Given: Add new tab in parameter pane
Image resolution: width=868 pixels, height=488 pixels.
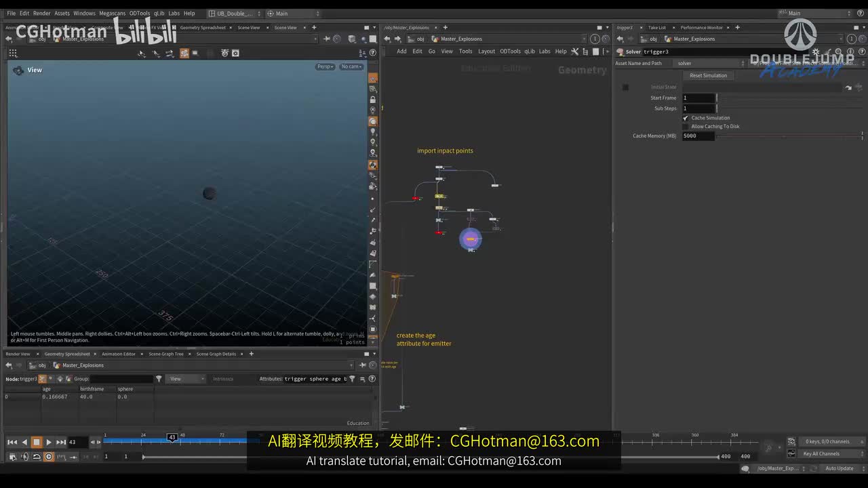Looking at the screenshot, I should [x=736, y=28].
